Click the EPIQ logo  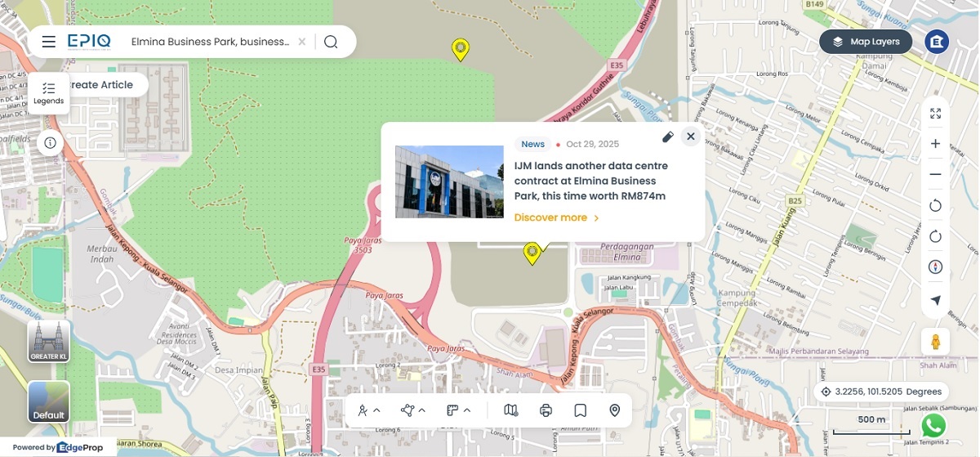pyautogui.click(x=89, y=42)
